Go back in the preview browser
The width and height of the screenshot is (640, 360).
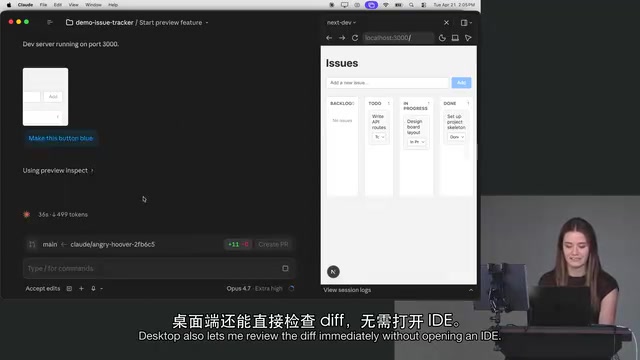329,38
